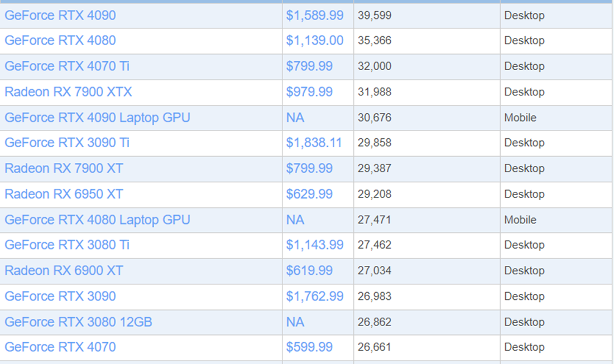
Task: Click the $599.99 price link
Action: click(309, 347)
